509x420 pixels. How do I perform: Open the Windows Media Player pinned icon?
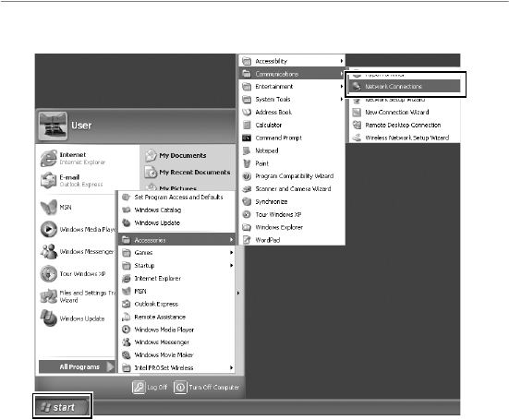pos(49,229)
